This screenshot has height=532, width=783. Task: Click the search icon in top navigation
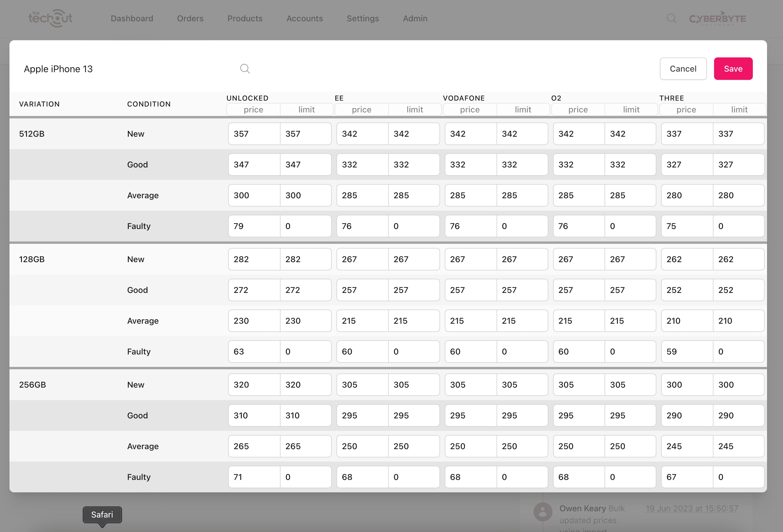pyautogui.click(x=671, y=19)
